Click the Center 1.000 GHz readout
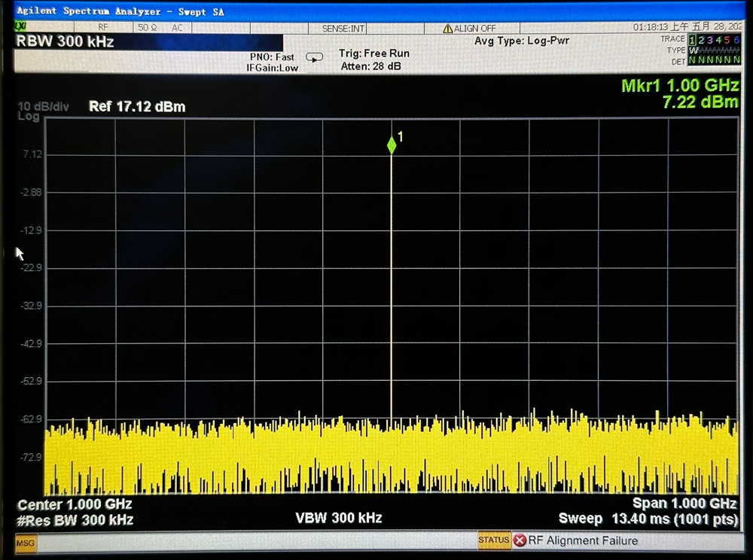Viewport: 753px width, 560px height. tap(75, 504)
